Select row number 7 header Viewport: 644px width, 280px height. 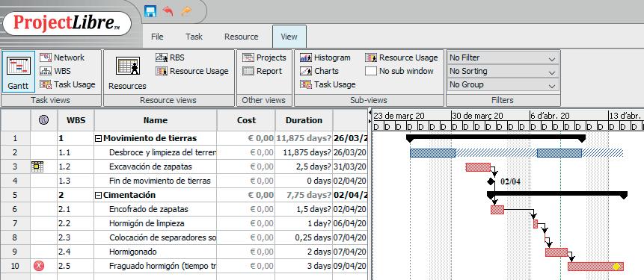click(x=15, y=223)
